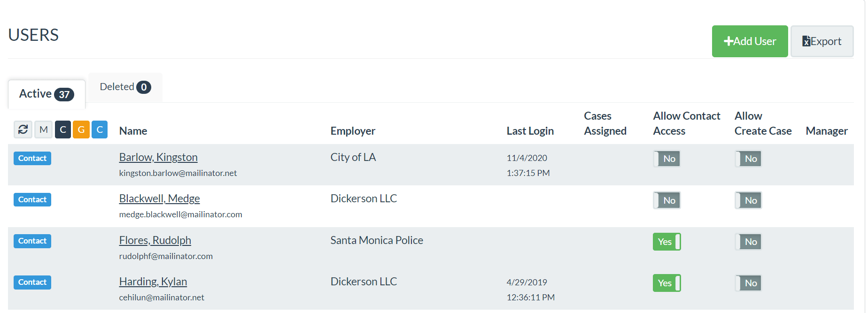The height and width of the screenshot is (313, 868).
Task: Enable Allow Contact Access for Barlow, Kingston
Action: point(666,159)
